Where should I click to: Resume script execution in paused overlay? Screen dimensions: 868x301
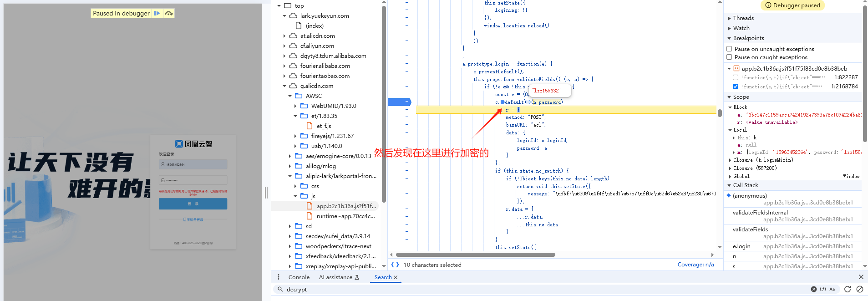(x=157, y=13)
